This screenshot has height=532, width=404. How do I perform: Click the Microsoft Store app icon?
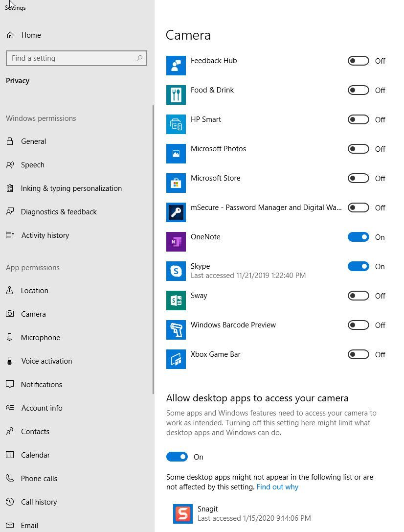coord(176,183)
